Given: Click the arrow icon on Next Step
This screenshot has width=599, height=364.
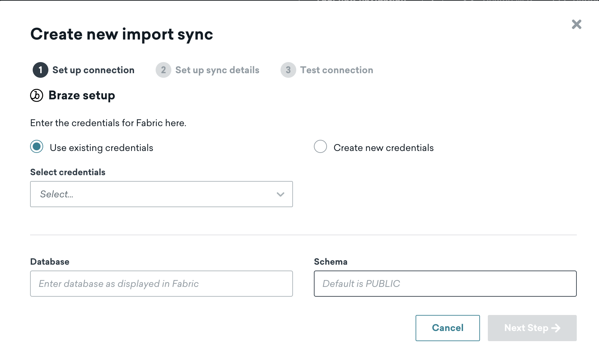Looking at the screenshot, I should 556,328.
